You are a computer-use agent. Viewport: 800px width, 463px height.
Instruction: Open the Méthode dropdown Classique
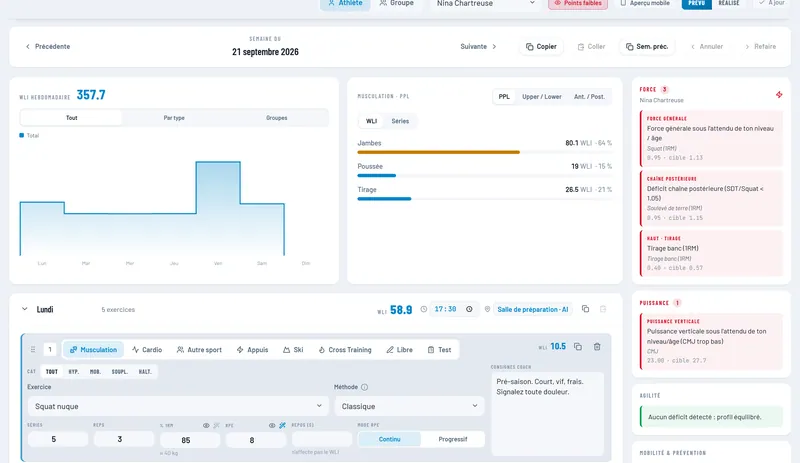coord(409,406)
